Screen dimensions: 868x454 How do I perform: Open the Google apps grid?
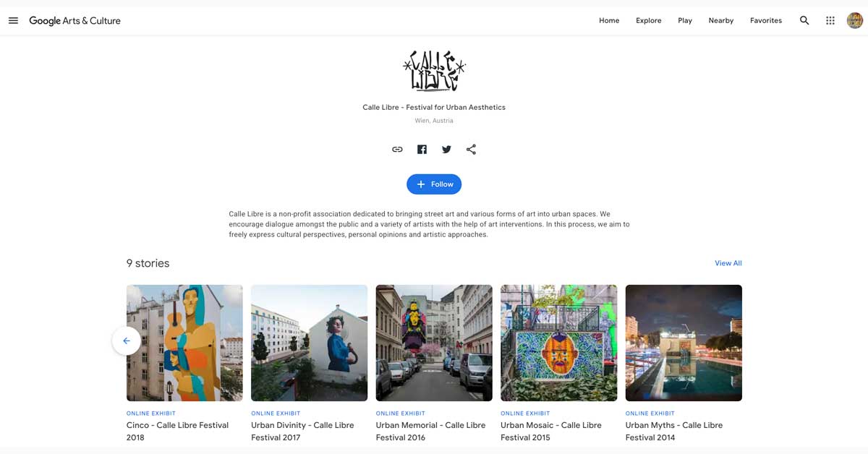pos(830,20)
